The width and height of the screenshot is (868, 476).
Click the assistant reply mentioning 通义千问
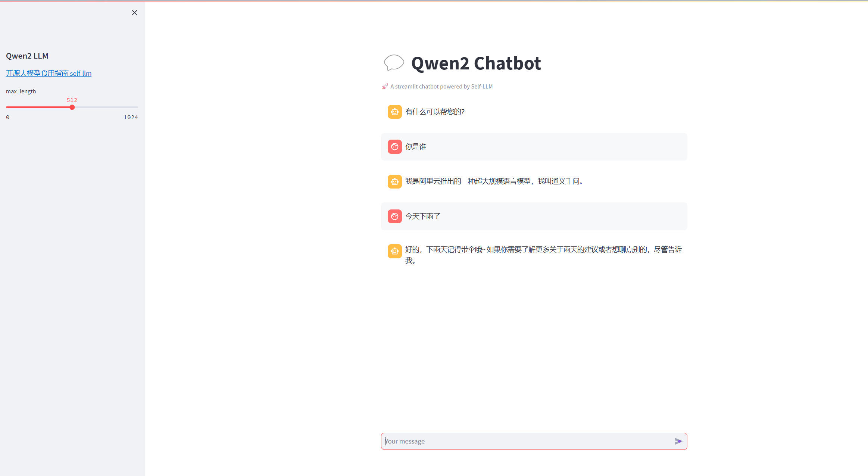494,181
